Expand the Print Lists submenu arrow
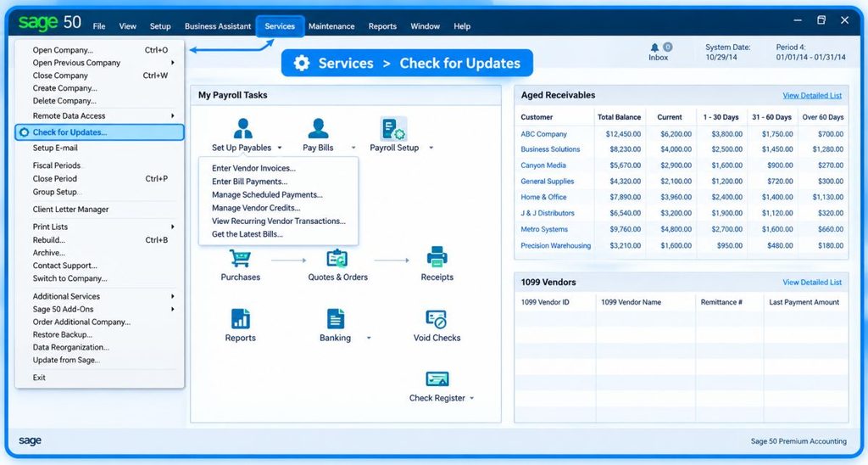The height and width of the screenshot is (465, 868). 173,227
